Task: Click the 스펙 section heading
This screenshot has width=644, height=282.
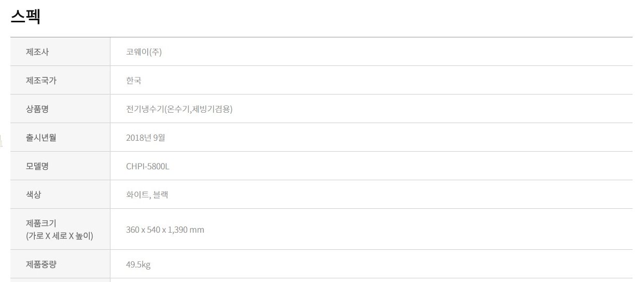Action: click(x=25, y=16)
